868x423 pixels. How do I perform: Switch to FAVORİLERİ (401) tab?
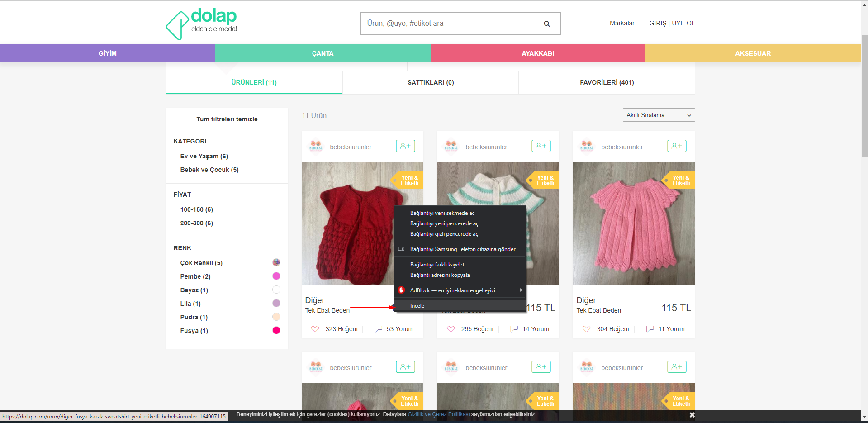click(x=607, y=82)
